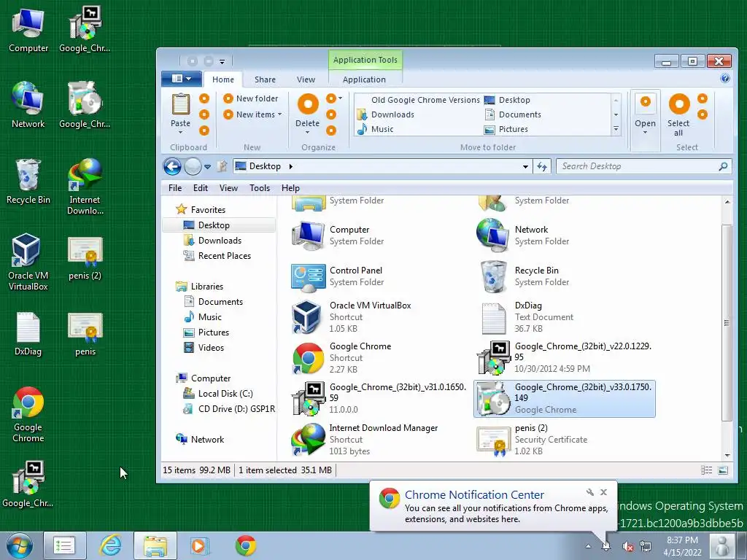Click the Refresh icon next to address bar
Image resolution: width=747 pixels, height=560 pixels.
[x=542, y=166]
